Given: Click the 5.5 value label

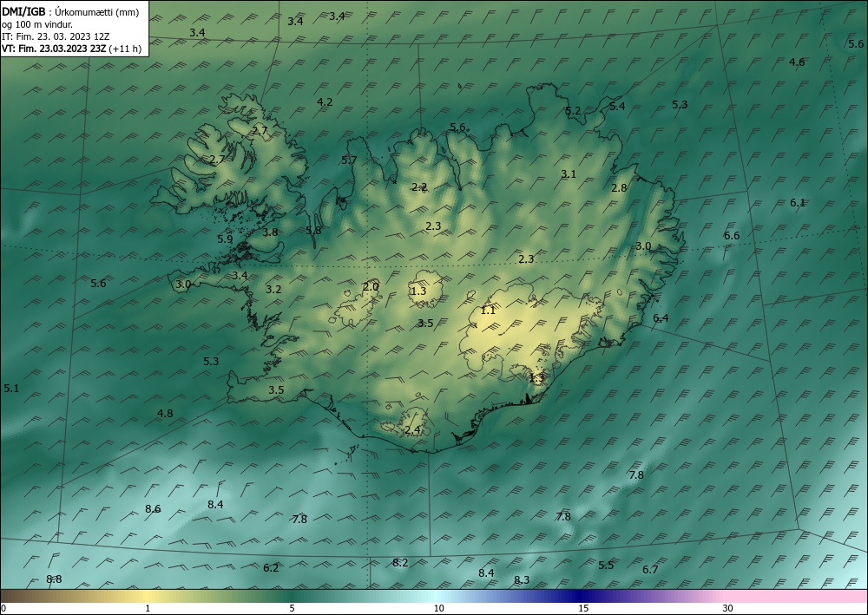Looking at the screenshot, I should coord(606,565).
